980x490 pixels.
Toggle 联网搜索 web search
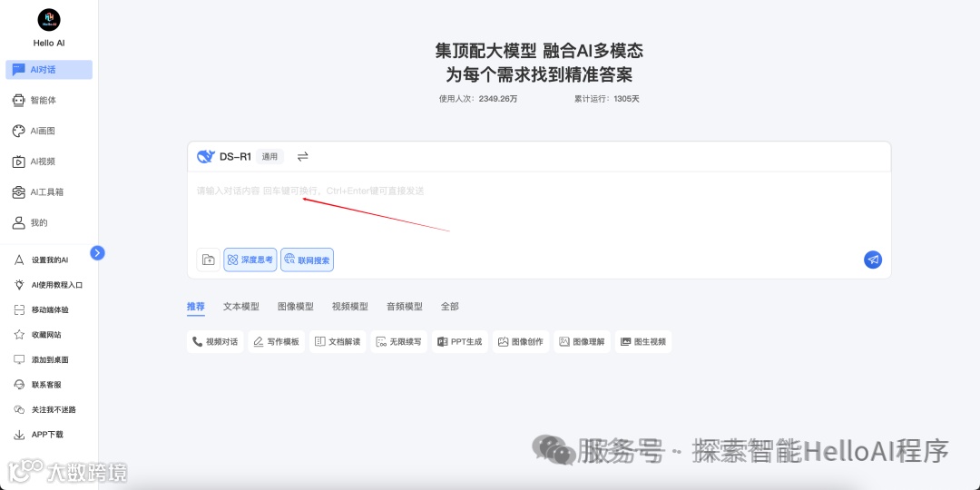[x=307, y=260]
